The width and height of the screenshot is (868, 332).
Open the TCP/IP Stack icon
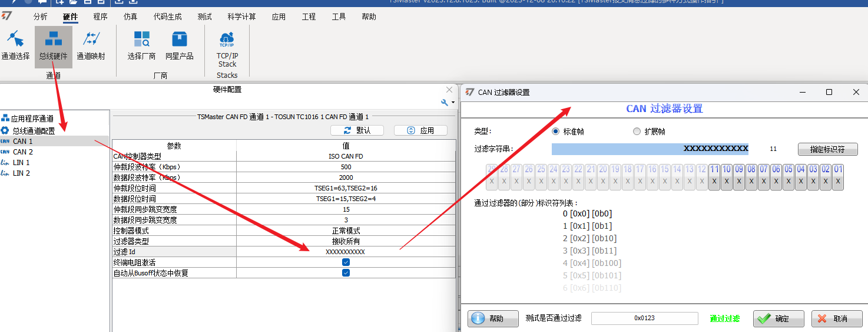227,50
